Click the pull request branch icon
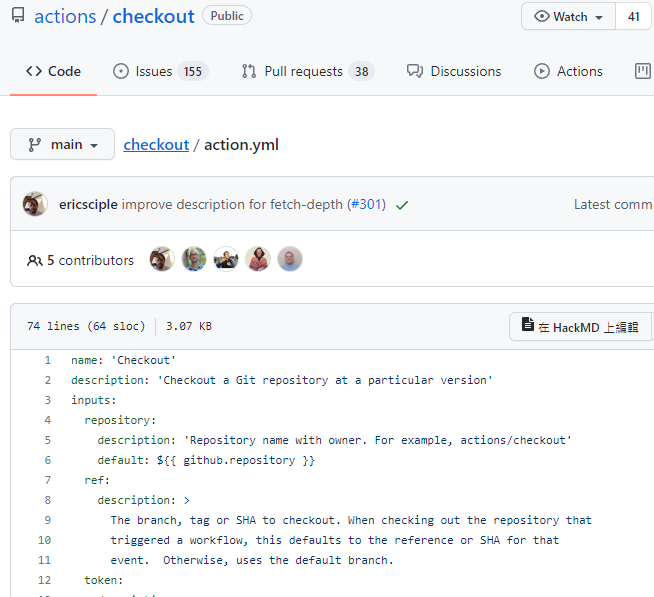 (249, 71)
